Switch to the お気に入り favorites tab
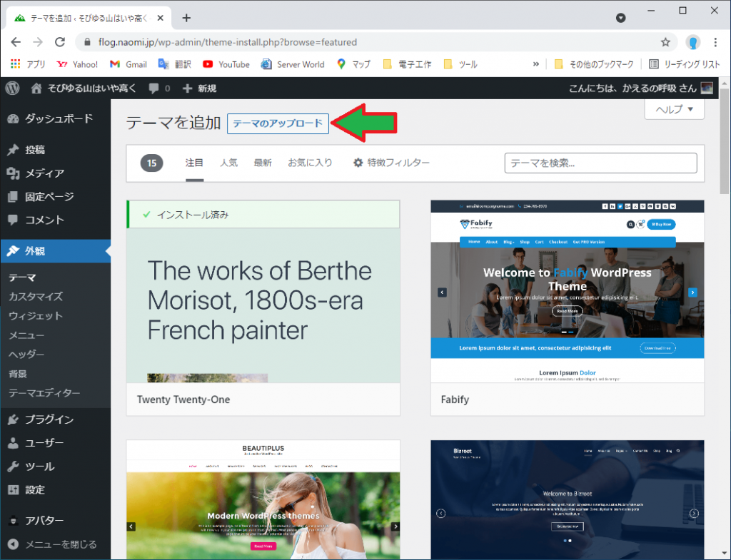This screenshot has width=731, height=560. [310, 163]
